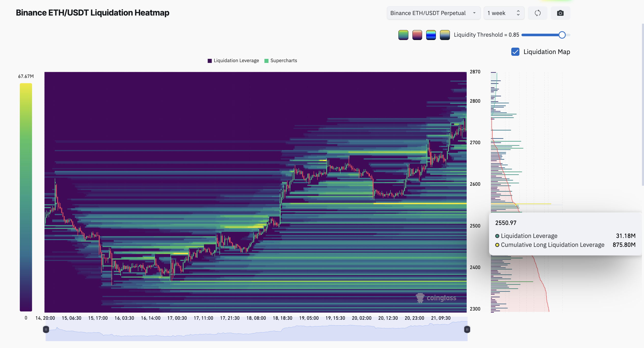Click the page vertical scrollbar
The height and width of the screenshot is (348, 644).
[x=643, y=104]
